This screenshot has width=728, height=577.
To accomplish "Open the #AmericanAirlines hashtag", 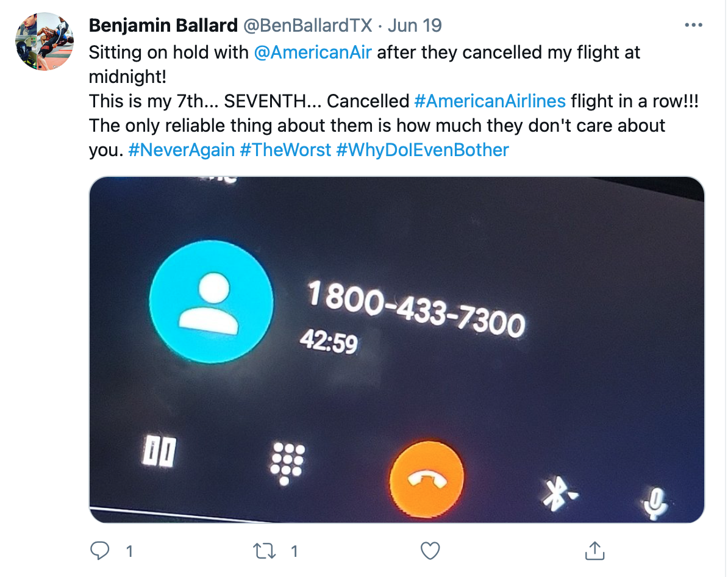I will (490, 101).
